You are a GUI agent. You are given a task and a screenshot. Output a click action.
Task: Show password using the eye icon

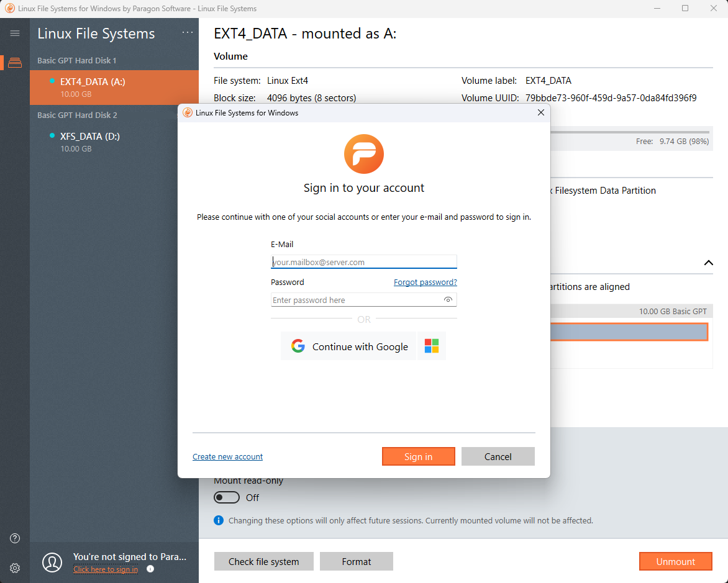(x=448, y=300)
